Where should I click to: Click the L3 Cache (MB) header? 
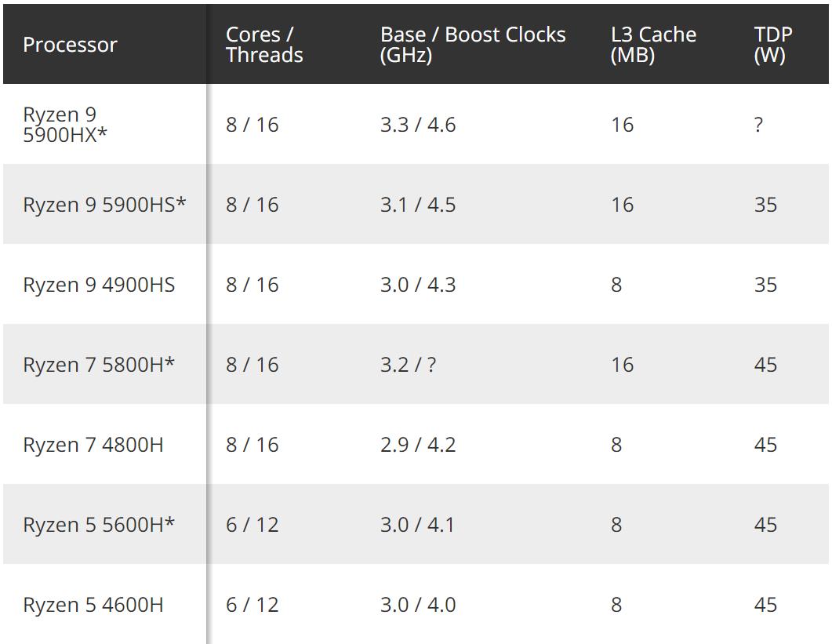(x=653, y=45)
